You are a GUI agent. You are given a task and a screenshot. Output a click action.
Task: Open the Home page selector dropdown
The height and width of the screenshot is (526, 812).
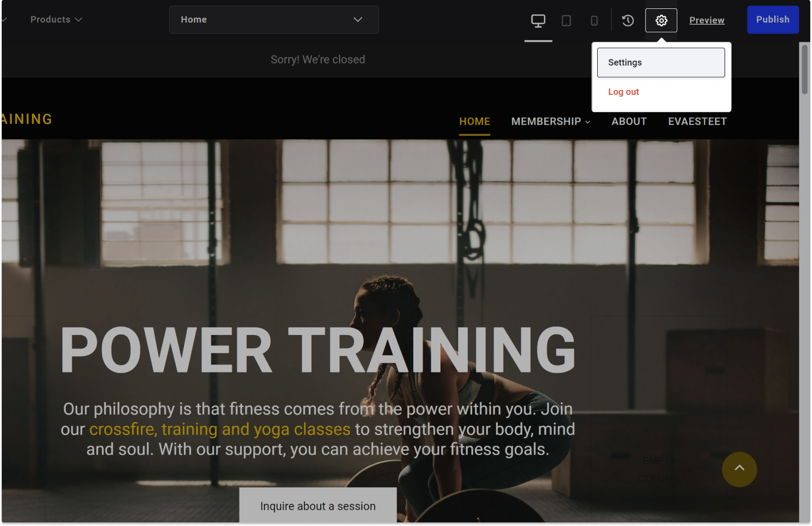[x=273, y=19]
